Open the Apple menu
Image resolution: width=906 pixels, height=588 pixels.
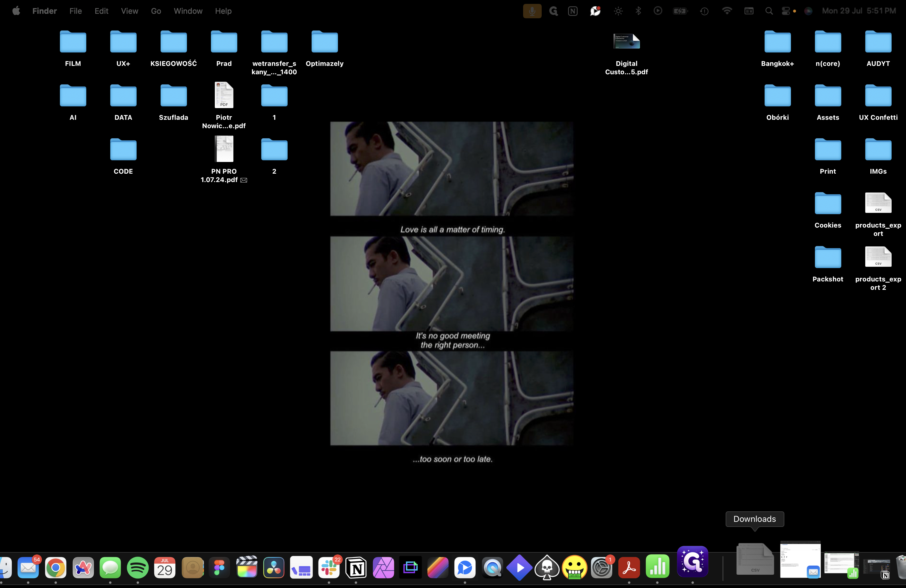pyautogui.click(x=16, y=11)
